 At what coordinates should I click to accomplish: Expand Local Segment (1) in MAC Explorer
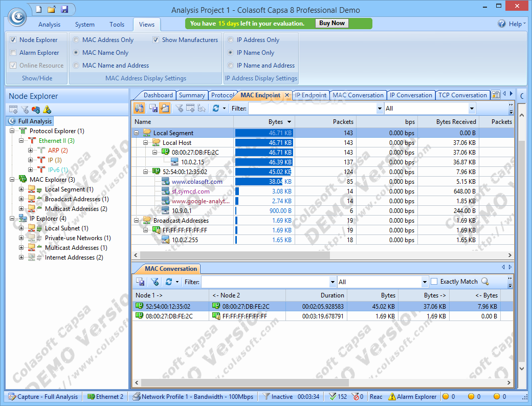pos(21,189)
